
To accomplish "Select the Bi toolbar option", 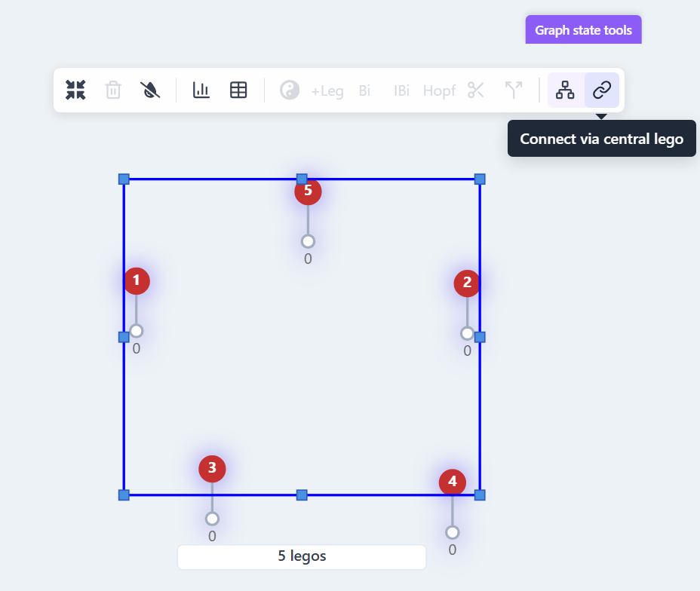I will (x=364, y=91).
